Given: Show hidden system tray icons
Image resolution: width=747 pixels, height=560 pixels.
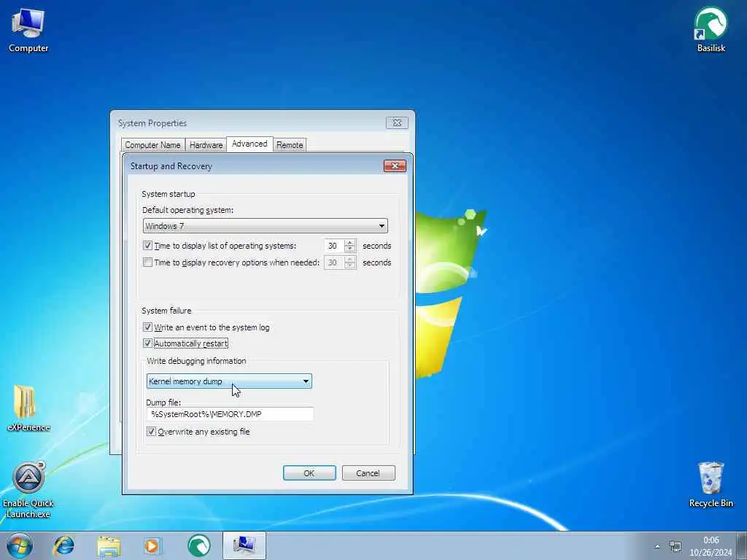Looking at the screenshot, I should click(x=657, y=546).
